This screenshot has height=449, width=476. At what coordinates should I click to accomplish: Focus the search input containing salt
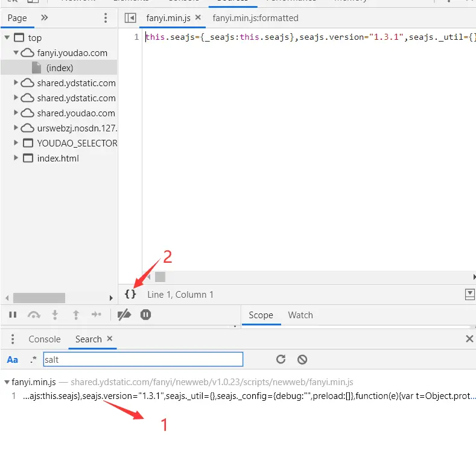143,360
